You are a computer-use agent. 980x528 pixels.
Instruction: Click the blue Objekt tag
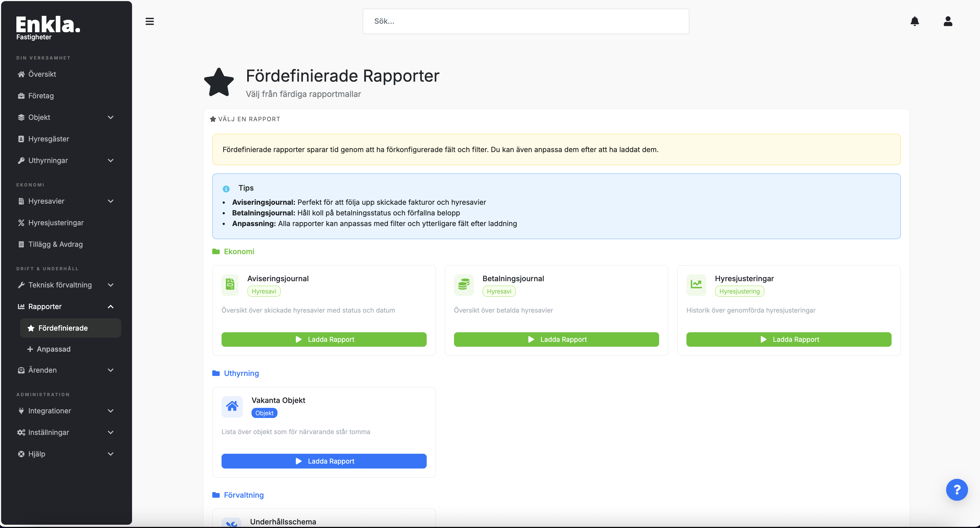(264, 413)
